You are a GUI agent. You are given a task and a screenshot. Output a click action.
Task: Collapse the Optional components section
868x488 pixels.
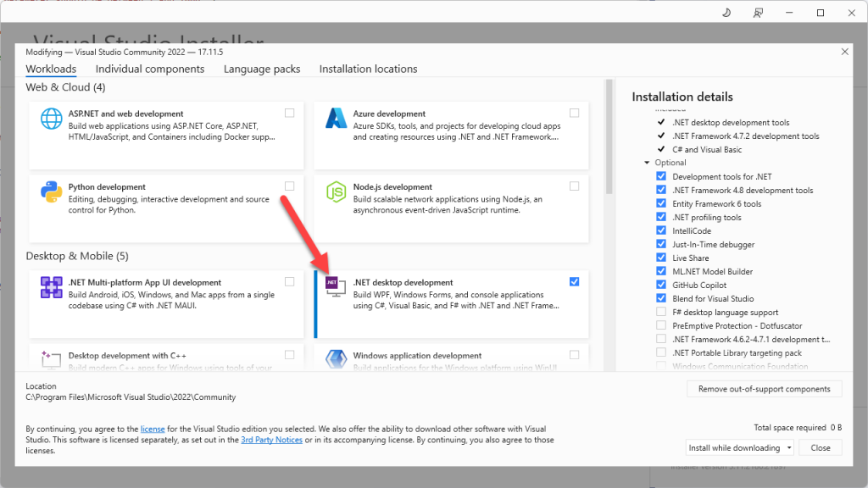(647, 163)
